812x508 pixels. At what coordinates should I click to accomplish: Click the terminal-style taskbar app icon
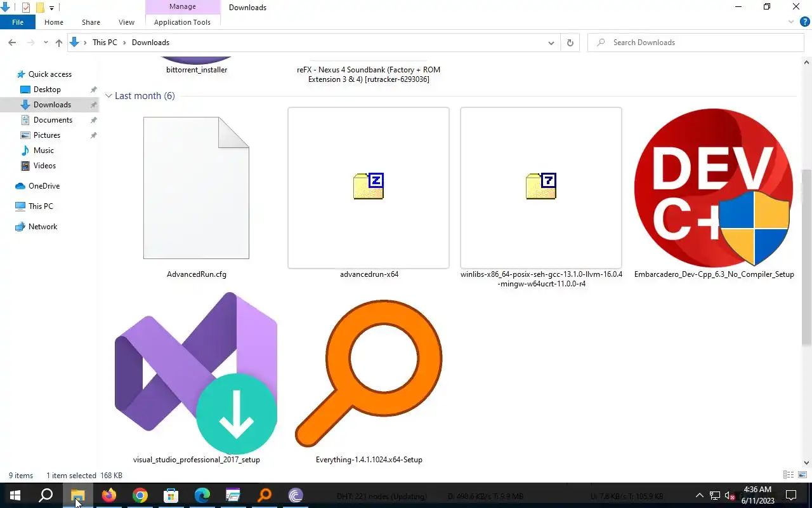click(233, 495)
